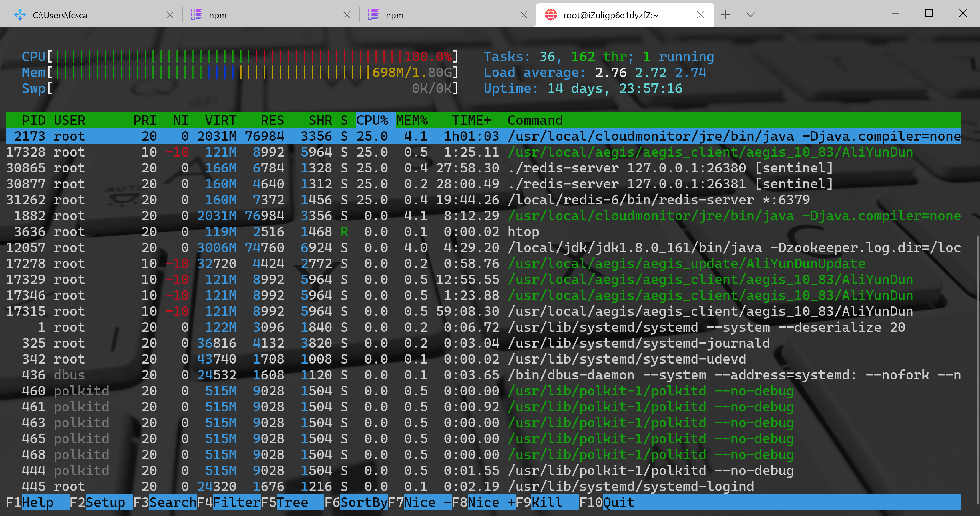Open a new terminal tab with plus

click(x=725, y=15)
